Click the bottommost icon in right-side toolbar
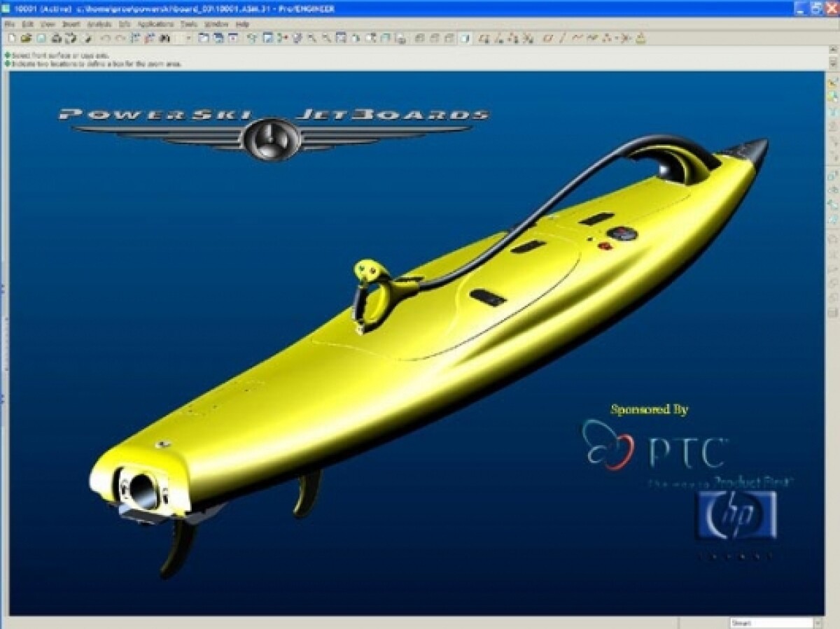This screenshot has height=629, width=840. point(832,312)
